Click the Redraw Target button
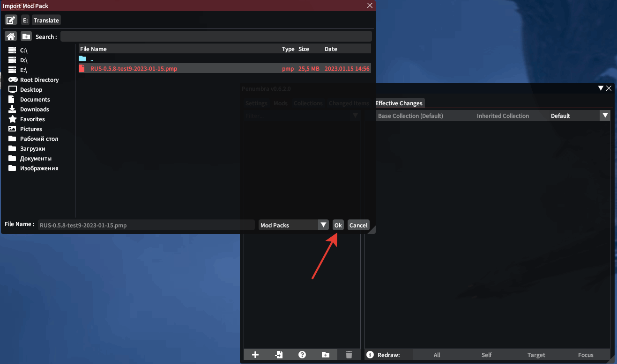This screenshot has width=617, height=364. click(x=536, y=355)
